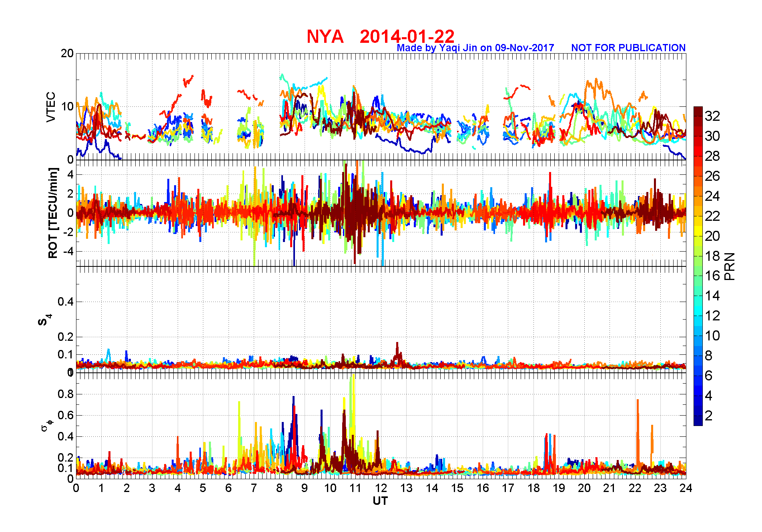Viewport: 762px width, 532px height.
Task: Click colorbar tick label 2
Action: point(709,416)
